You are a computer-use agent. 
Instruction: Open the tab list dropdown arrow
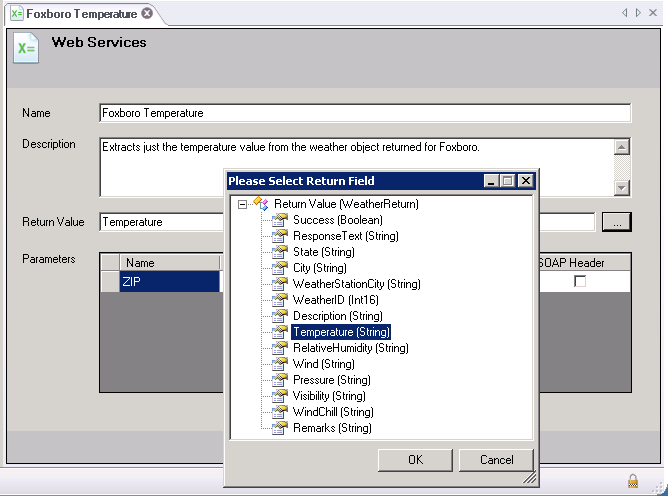coord(639,13)
